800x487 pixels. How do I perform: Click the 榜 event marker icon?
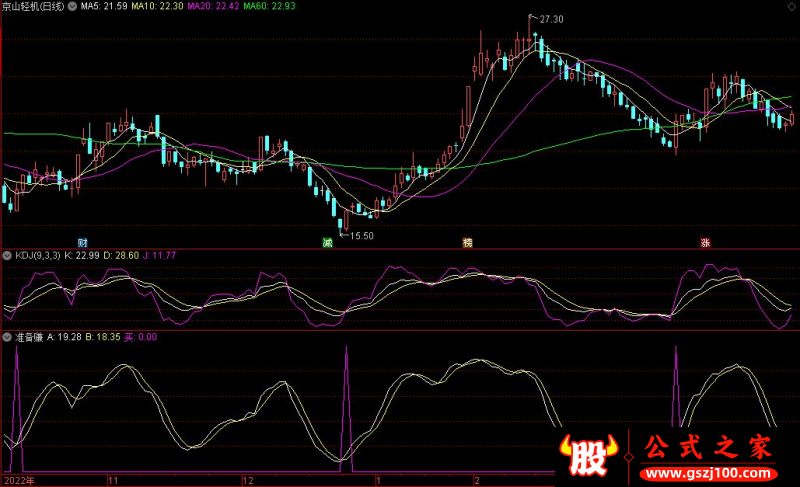pyautogui.click(x=466, y=243)
